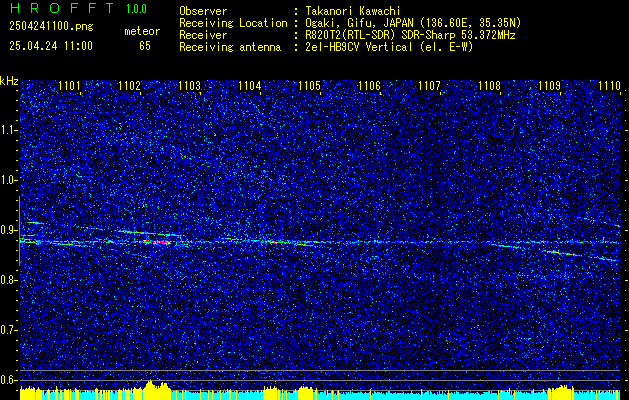This screenshot has height=400, width=629.
Task: Click the meteor label
Action: tap(142, 31)
